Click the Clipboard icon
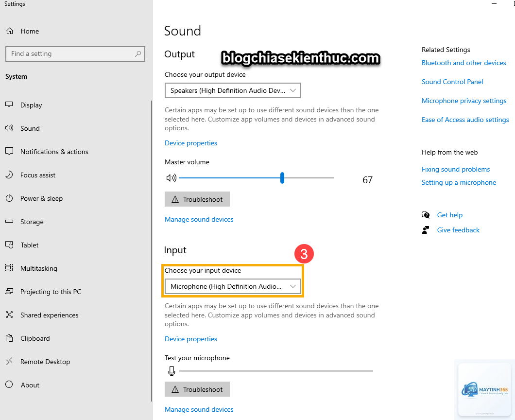515x420 pixels. click(9, 338)
